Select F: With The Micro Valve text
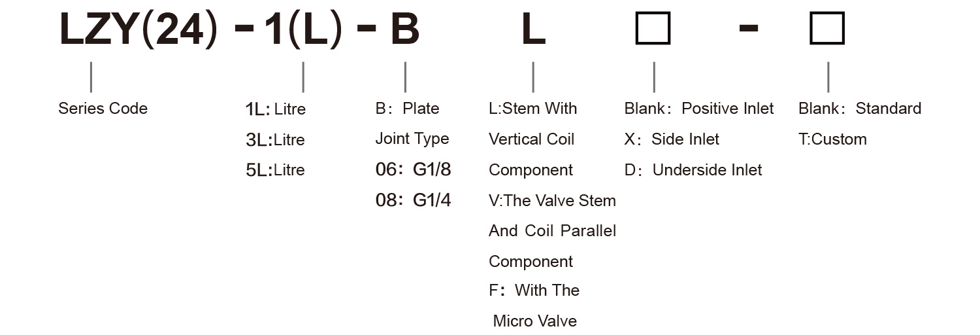 pos(534,306)
